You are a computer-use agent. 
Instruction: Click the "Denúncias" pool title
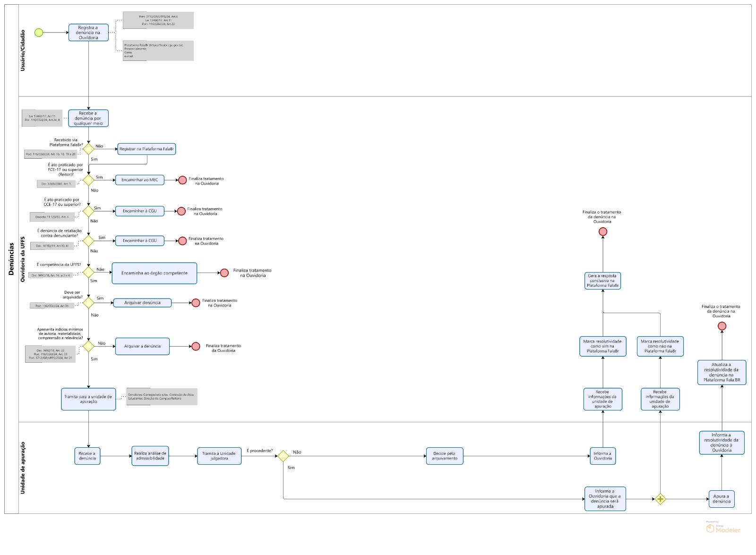[x=11, y=259]
